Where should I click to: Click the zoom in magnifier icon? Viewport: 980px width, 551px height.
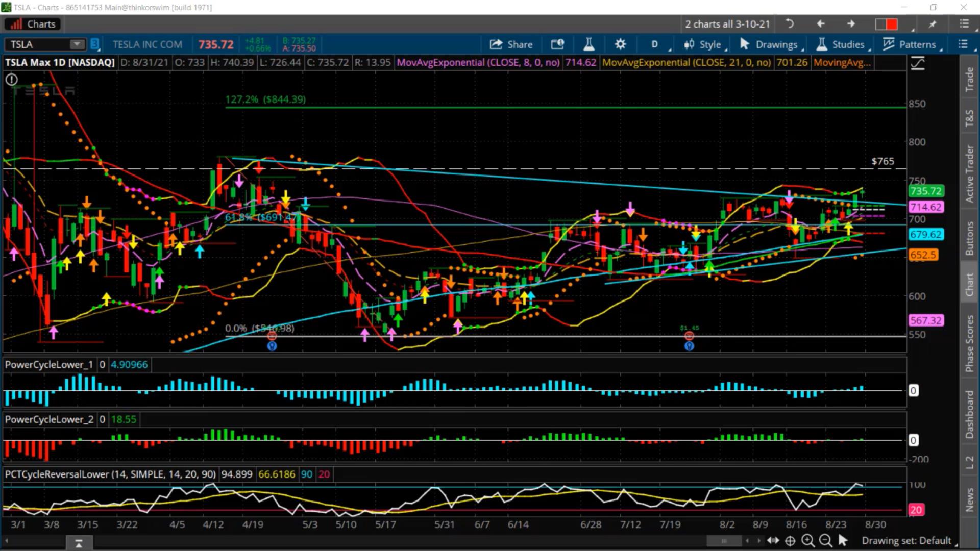click(x=807, y=540)
